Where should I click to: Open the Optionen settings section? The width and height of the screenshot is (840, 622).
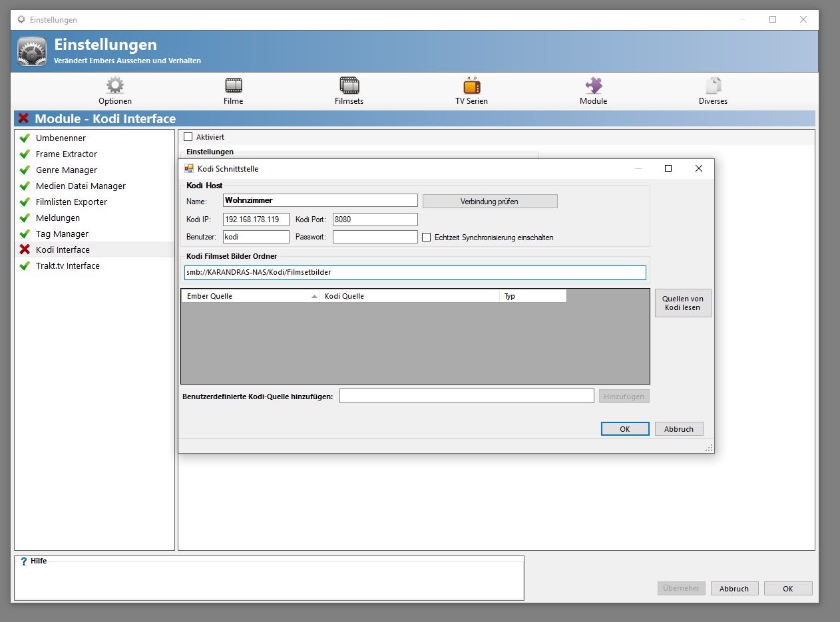[115, 91]
